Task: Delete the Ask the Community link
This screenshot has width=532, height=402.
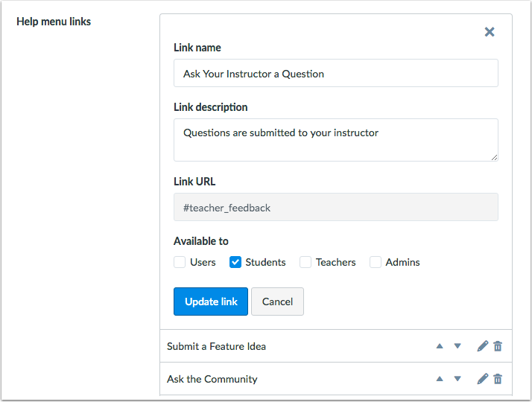Action: (x=498, y=379)
